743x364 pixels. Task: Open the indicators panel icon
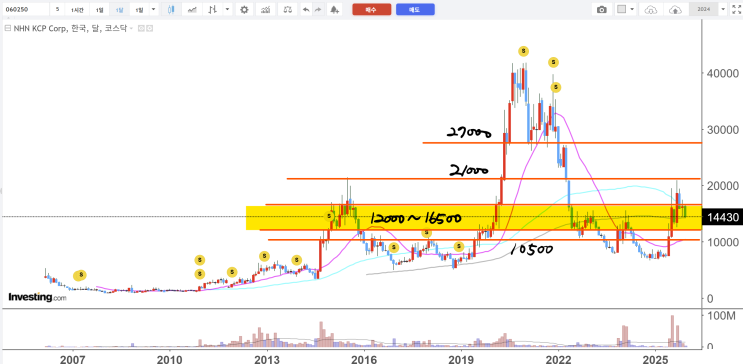(266, 9)
